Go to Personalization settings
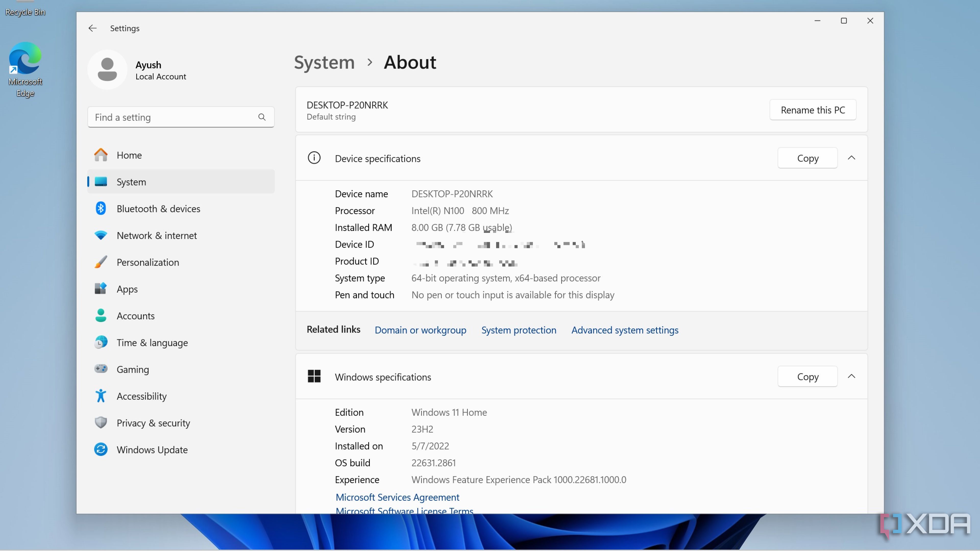 click(x=148, y=262)
